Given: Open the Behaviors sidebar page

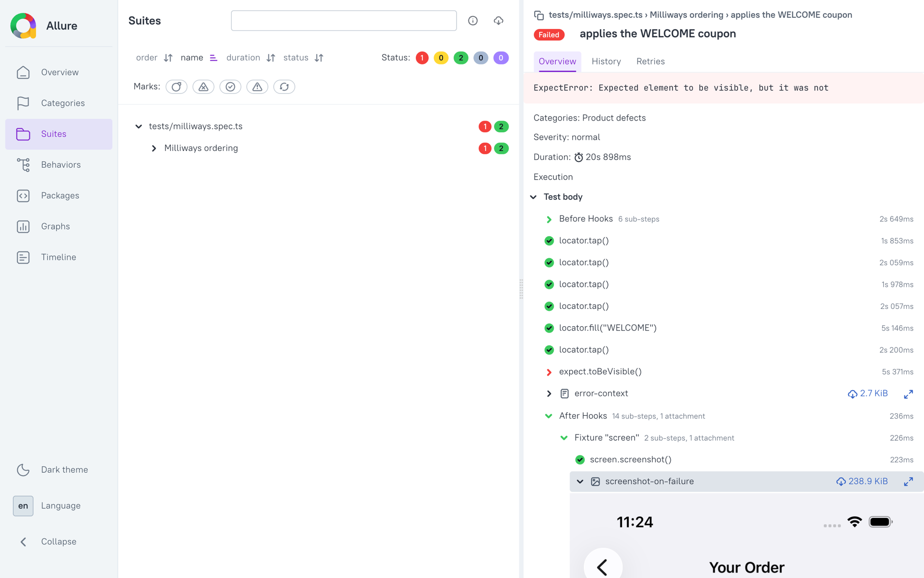Looking at the screenshot, I should pos(59,165).
